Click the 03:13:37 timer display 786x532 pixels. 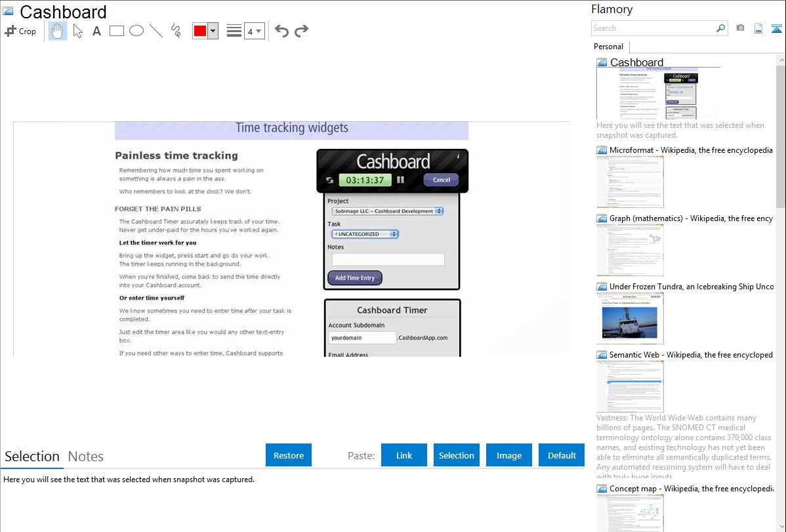tap(365, 180)
